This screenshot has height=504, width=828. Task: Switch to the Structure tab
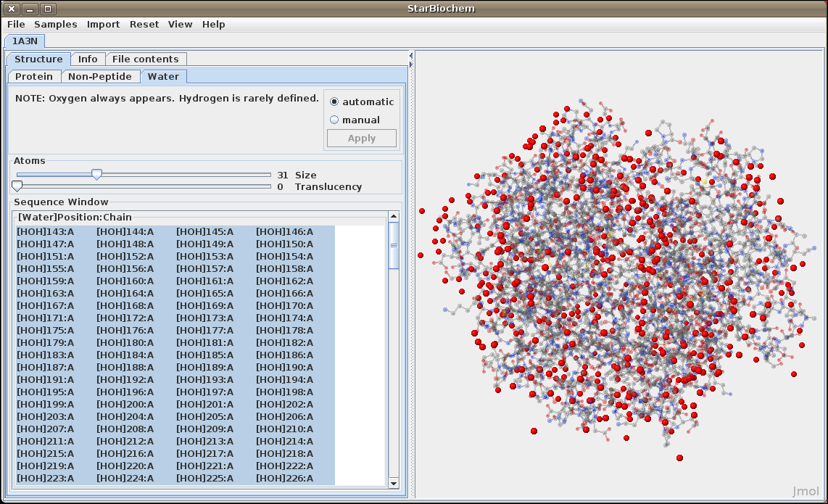click(38, 59)
